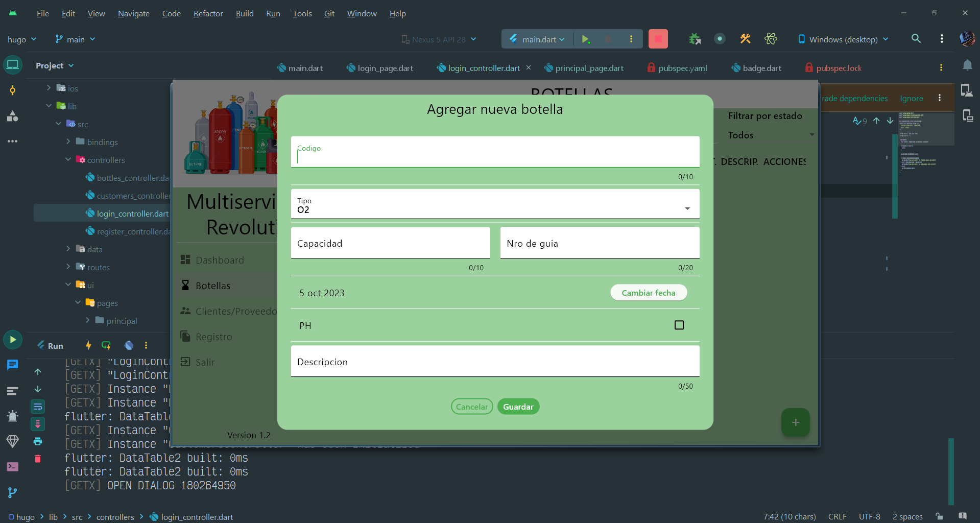Open the Windows (desktop) device selector
980x523 pixels.
pos(843,39)
